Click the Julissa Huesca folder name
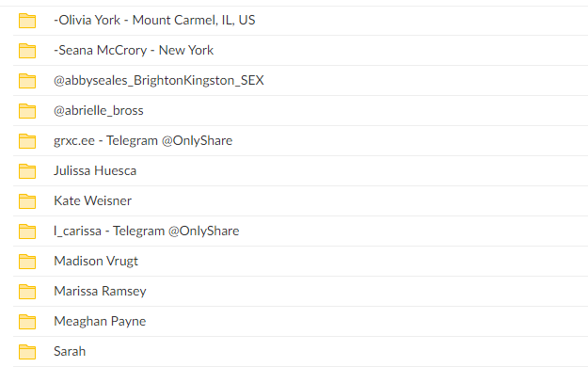The width and height of the screenshot is (588, 367). [x=95, y=170]
